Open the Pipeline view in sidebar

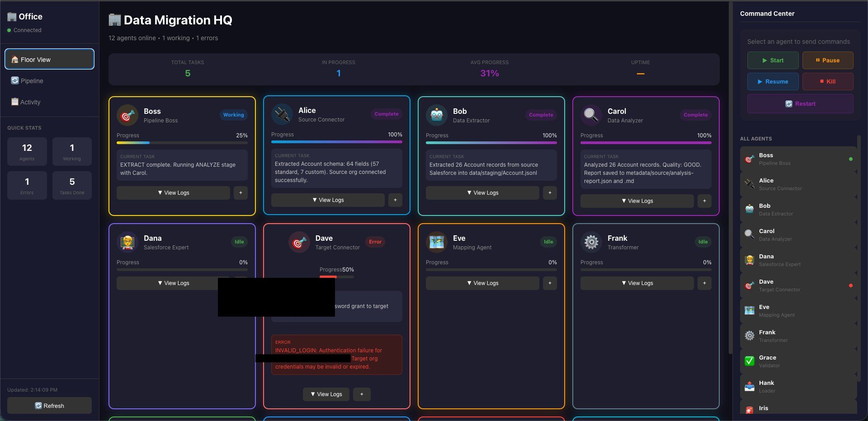point(32,81)
